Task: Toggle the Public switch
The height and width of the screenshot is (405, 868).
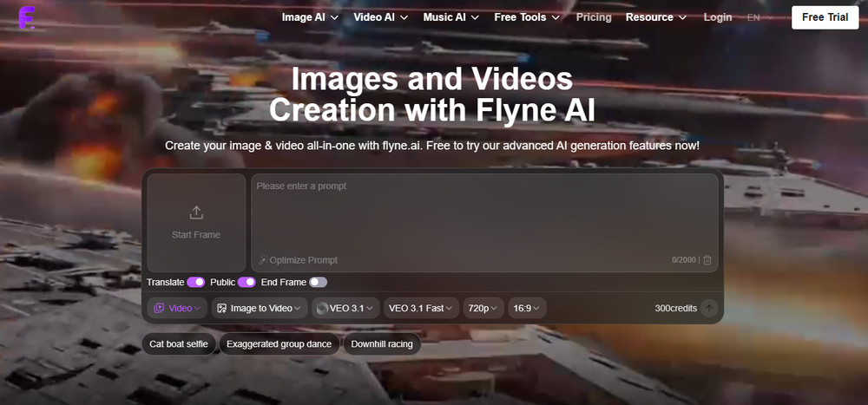Action: coord(247,282)
